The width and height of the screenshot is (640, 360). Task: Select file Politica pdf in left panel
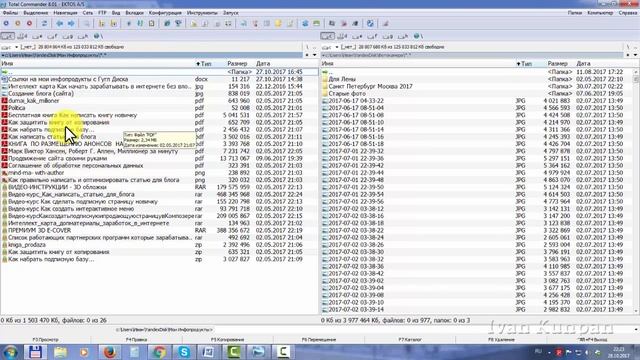point(17,108)
